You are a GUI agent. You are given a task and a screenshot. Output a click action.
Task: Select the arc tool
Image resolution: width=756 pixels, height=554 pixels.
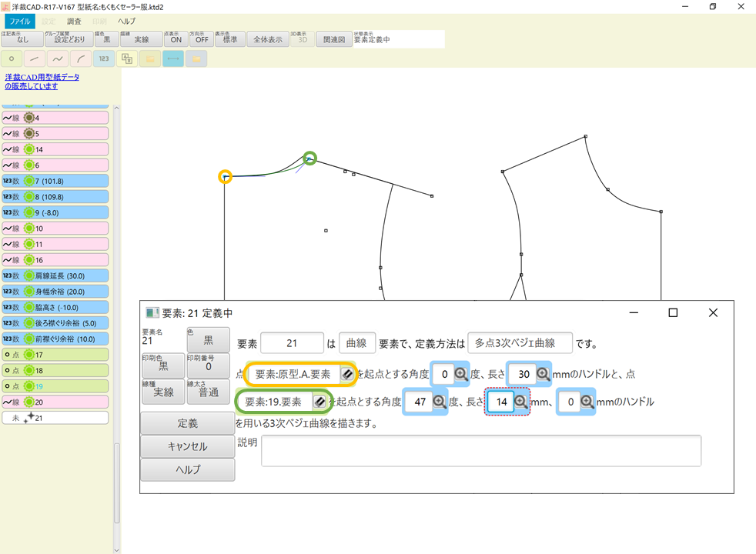81,58
